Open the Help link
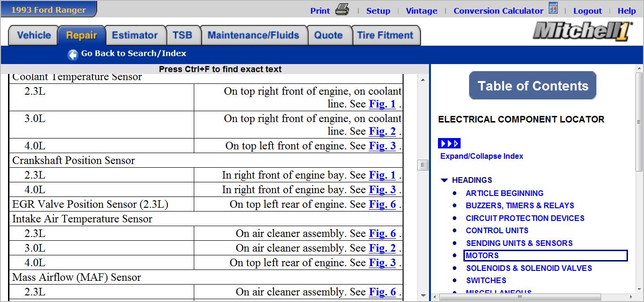 click(627, 11)
